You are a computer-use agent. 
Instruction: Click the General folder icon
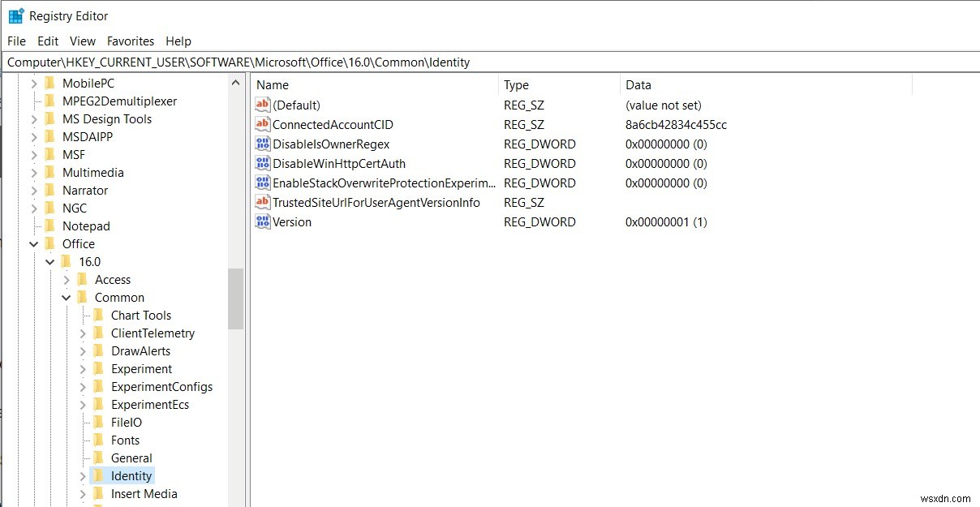99,458
